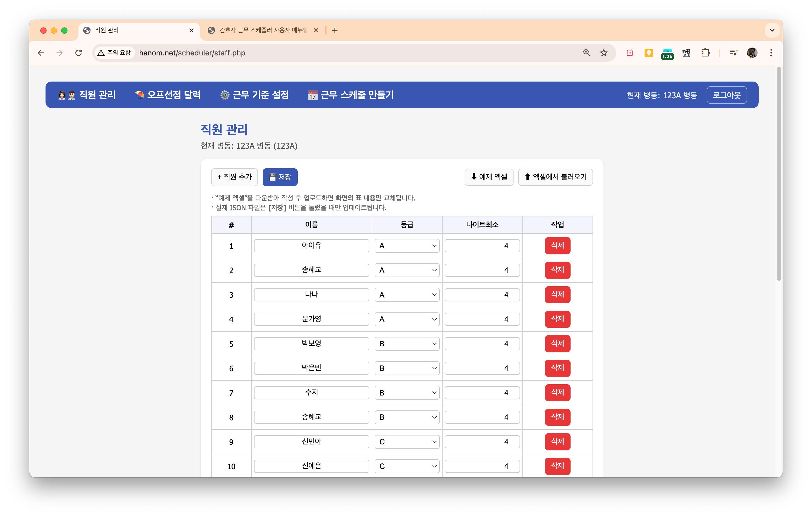
Task: Click the upload arrow on 엑셀에서 불러오기
Action: 528,177
